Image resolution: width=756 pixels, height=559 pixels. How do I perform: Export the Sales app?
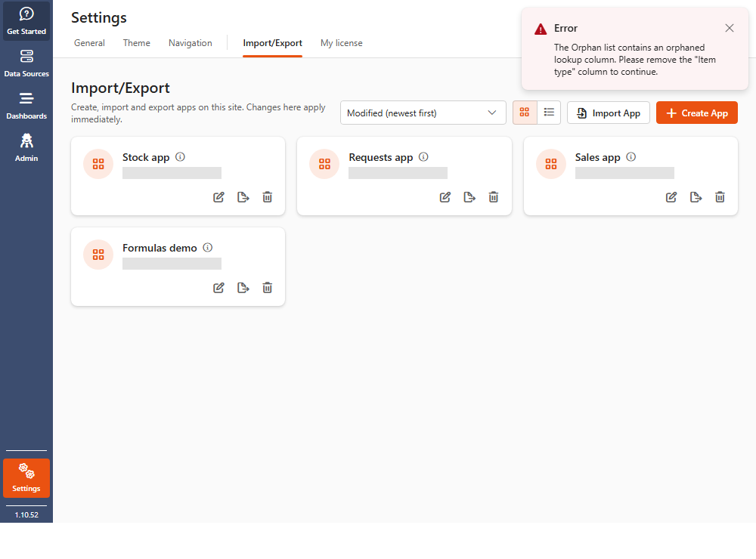(696, 197)
